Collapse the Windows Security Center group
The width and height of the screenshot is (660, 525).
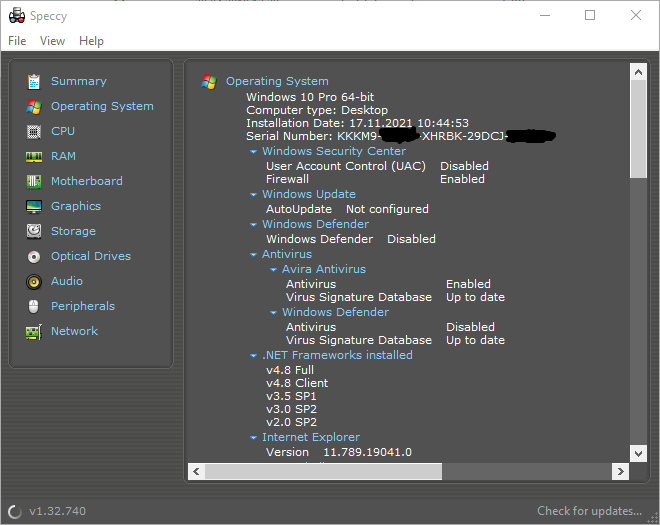point(253,152)
